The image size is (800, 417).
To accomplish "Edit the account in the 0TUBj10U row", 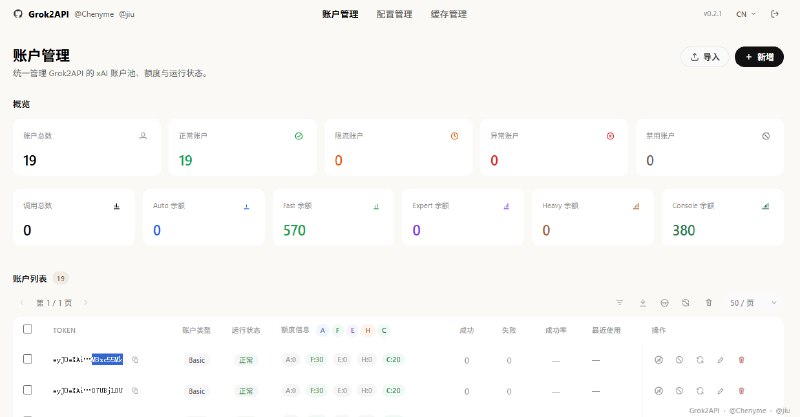I will coord(720,391).
